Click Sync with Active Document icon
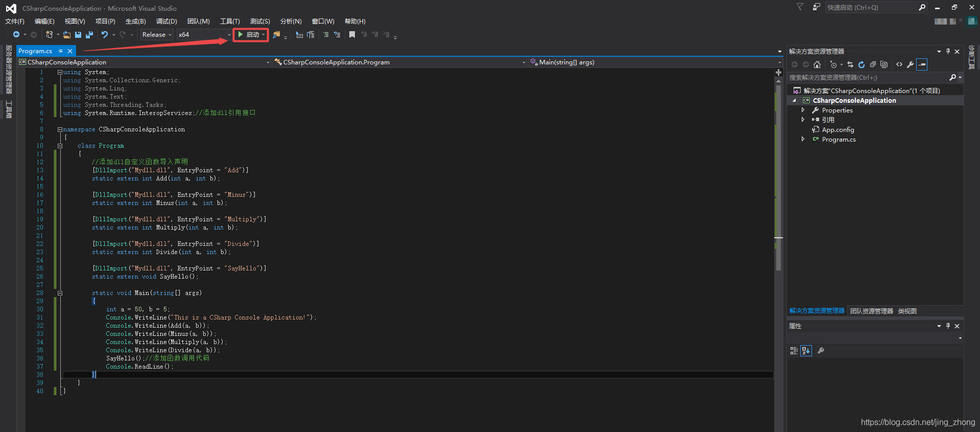The height and width of the screenshot is (432, 980). [850, 64]
